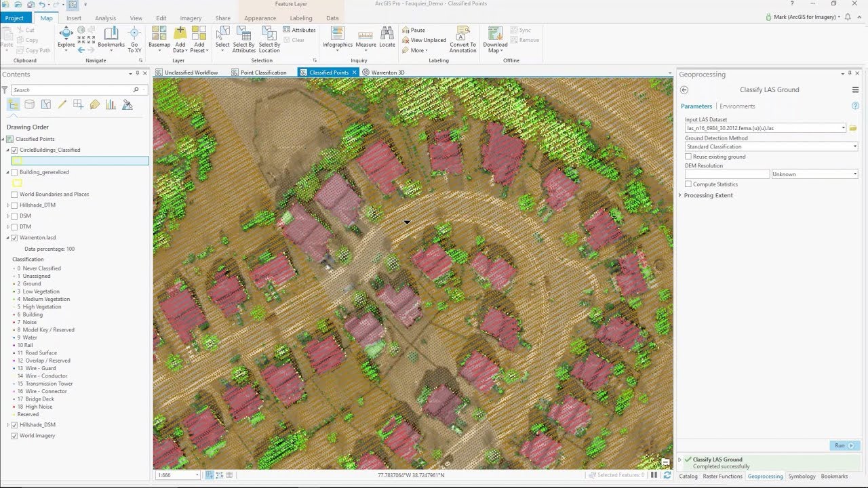The height and width of the screenshot is (488, 868).
Task: Open Select By Location
Action: [269, 39]
